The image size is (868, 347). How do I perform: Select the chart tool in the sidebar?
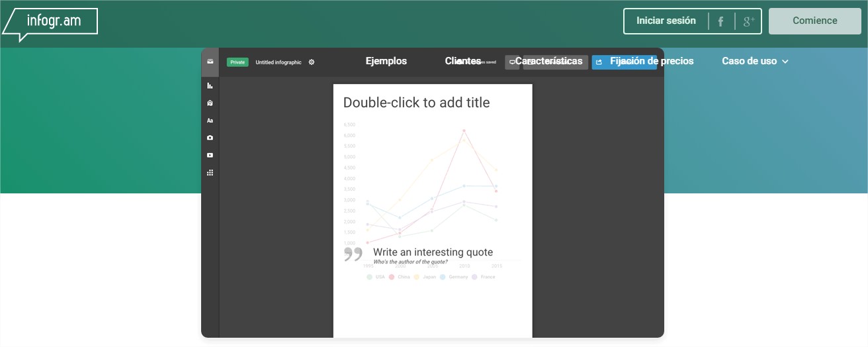(210, 86)
